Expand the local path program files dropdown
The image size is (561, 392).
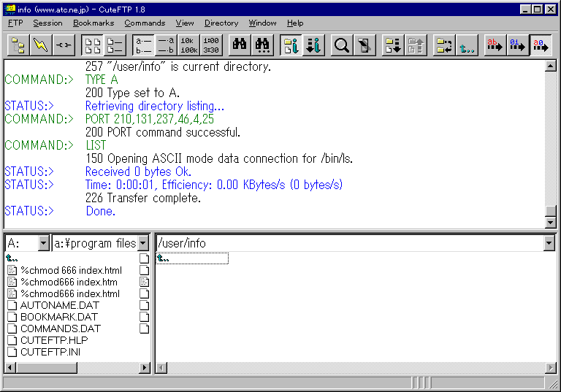tap(143, 243)
